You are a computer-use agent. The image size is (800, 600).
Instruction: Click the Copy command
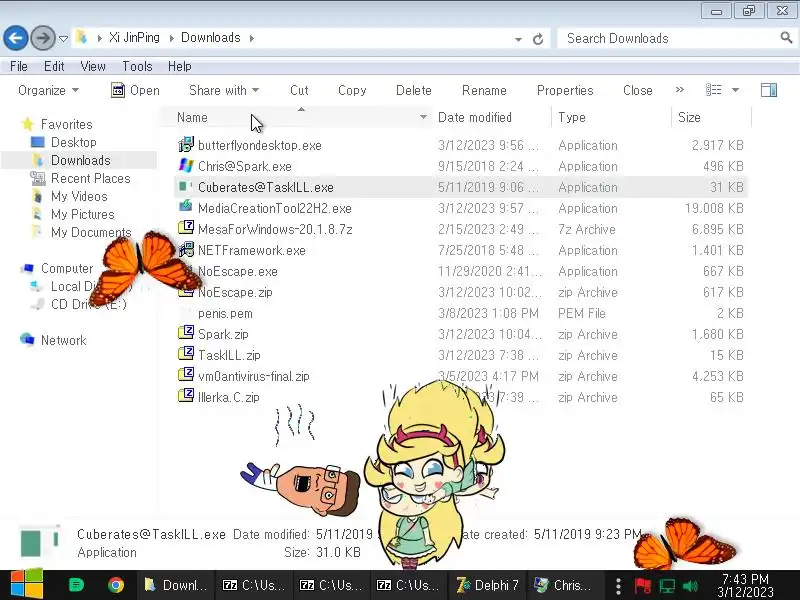point(352,90)
